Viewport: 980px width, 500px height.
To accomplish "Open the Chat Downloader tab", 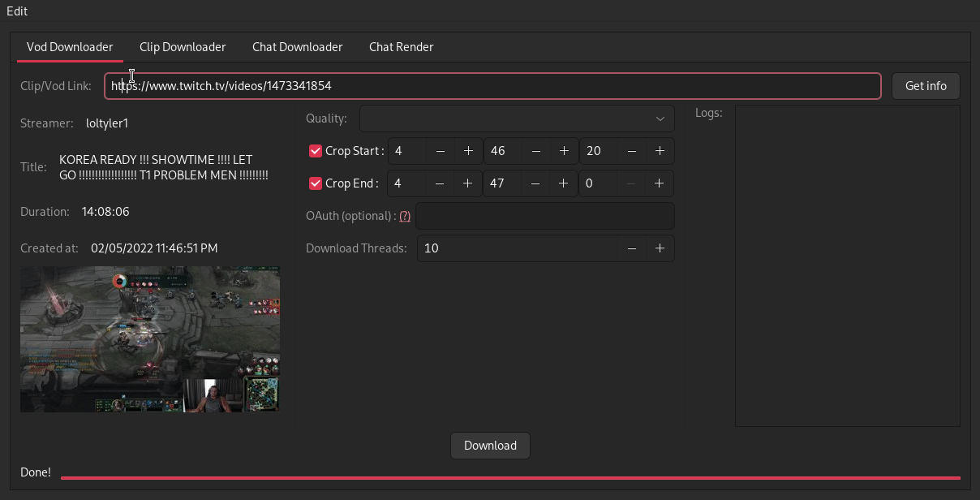I will 297,47.
